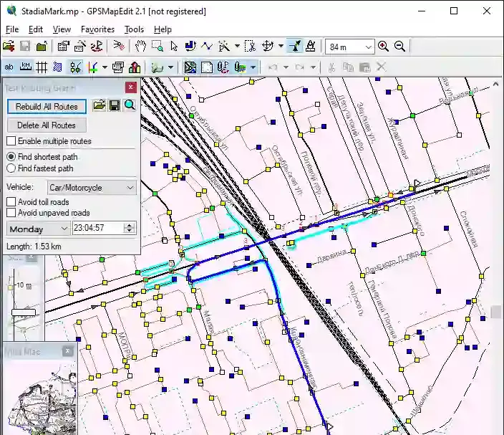This screenshot has width=504, height=435.
Task: Click the Zoom Out magnifier
Action: pyautogui.click(x=399, y=47)
